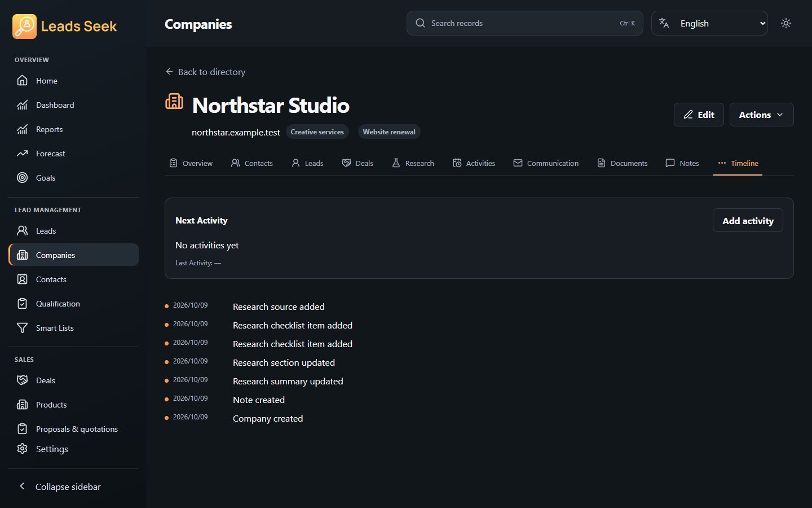
Task: Open the Documents tab
Action: 622,163
